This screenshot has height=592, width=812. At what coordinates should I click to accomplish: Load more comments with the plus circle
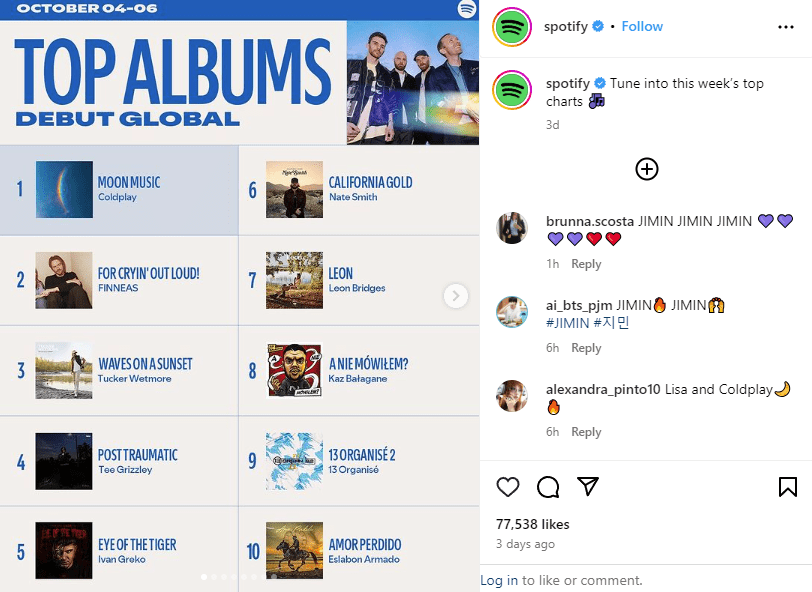646,169
